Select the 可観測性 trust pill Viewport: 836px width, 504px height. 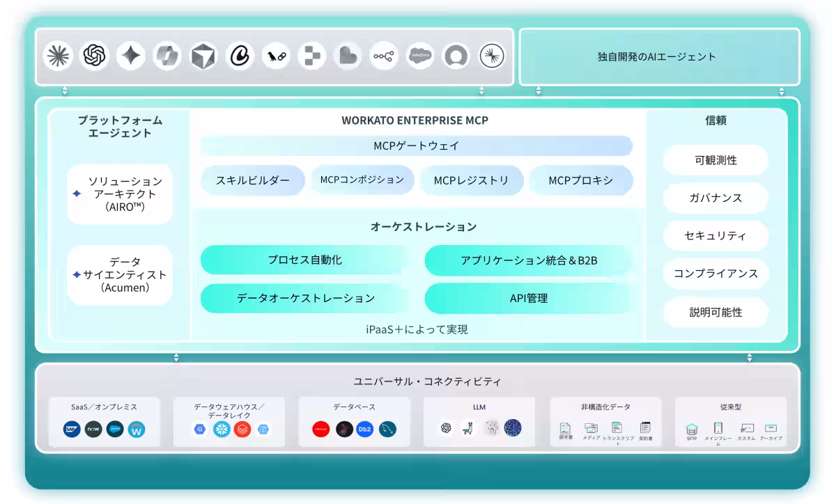point(715,160)
